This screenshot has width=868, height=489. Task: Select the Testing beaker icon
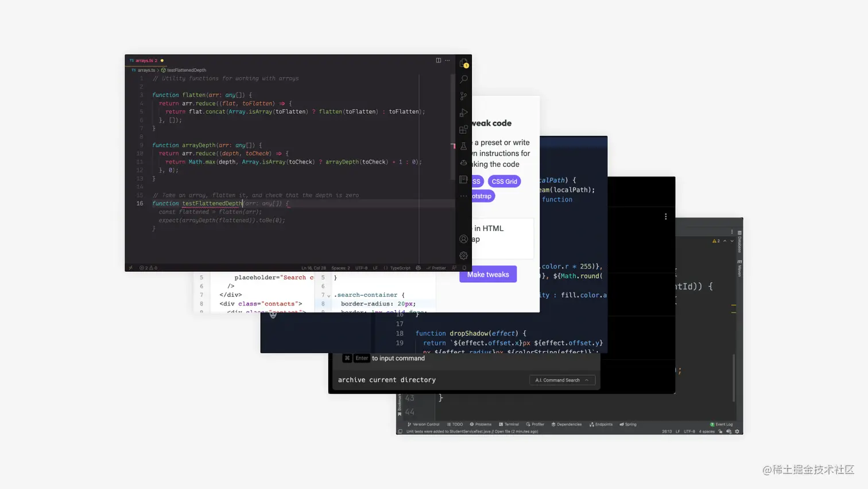click(463, 145)
